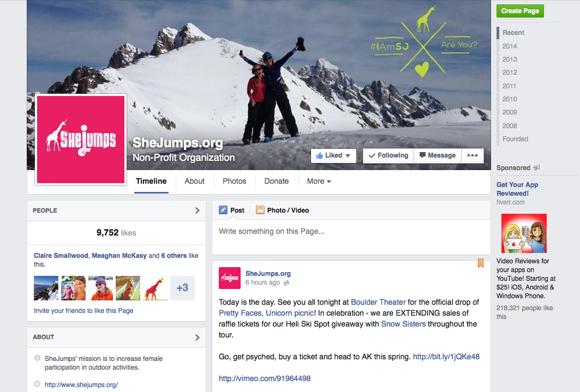This screenshot has height=392, width=580.
Task: Click the Create Page button
Action: click(x=520, y=11)
